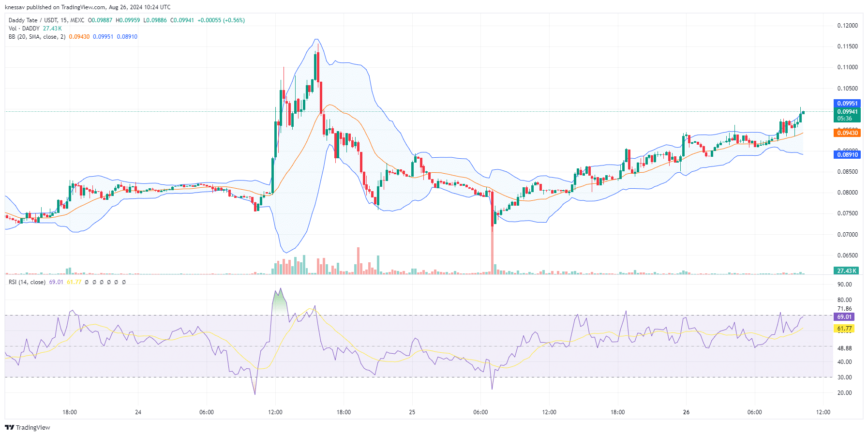The height and width of the screenshot is (436, 868).
Task: Select the BB (20, SMA, close, 2) legend
Action: point(37,37)
